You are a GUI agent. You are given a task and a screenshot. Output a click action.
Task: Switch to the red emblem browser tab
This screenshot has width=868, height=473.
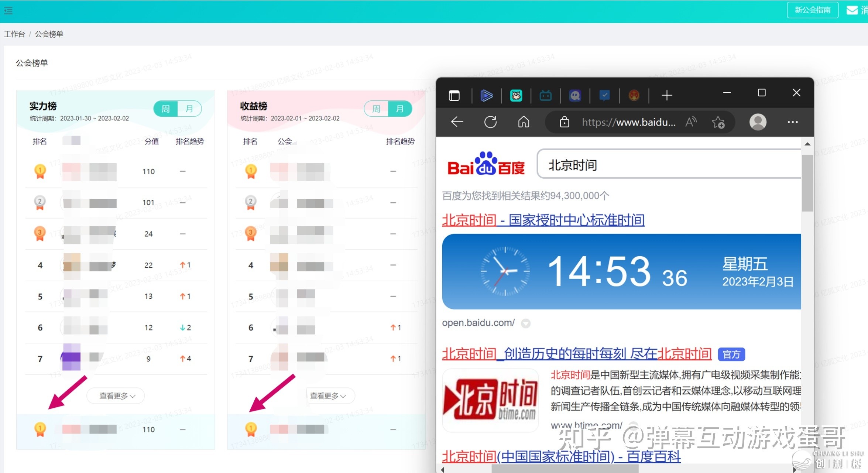click(x=634, y=96)
